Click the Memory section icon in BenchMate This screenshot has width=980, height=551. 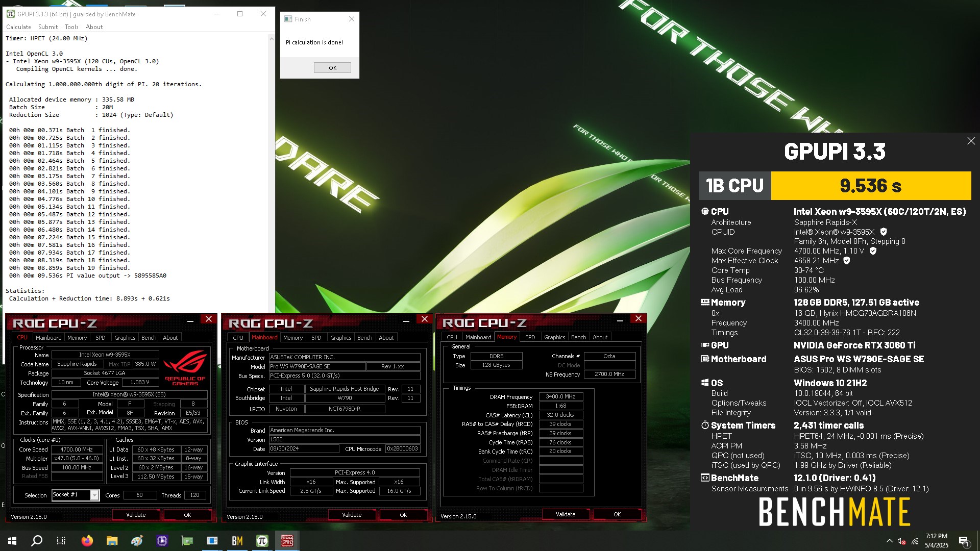[705, 302]
